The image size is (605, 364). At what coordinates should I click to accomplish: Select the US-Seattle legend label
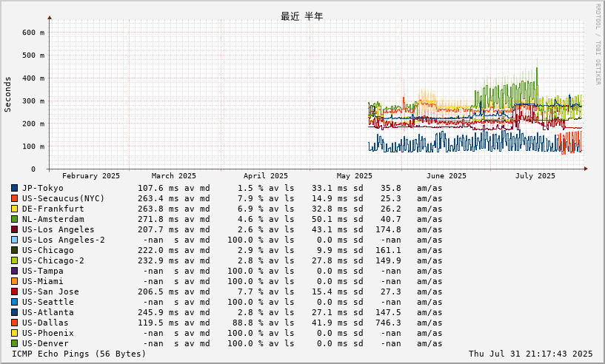(47, 302)
